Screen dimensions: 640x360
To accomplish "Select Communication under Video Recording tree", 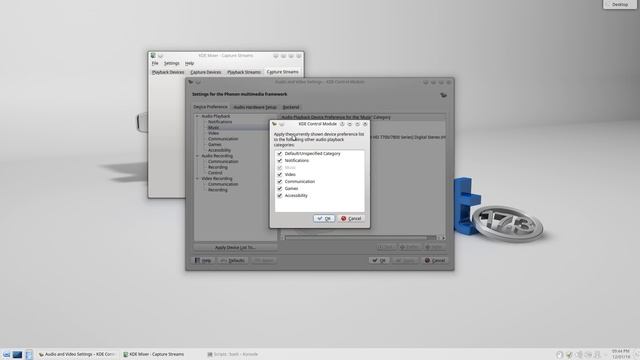I will (x=223, y=184).
